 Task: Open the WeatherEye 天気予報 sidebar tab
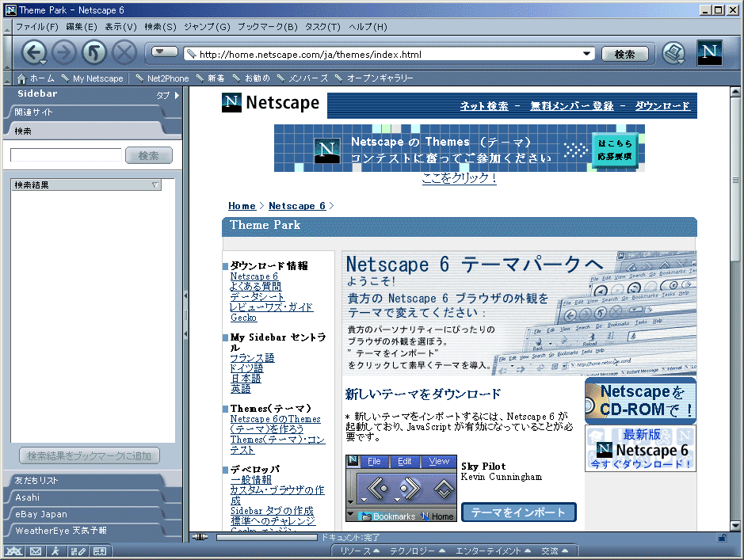(x=86, y=530)
